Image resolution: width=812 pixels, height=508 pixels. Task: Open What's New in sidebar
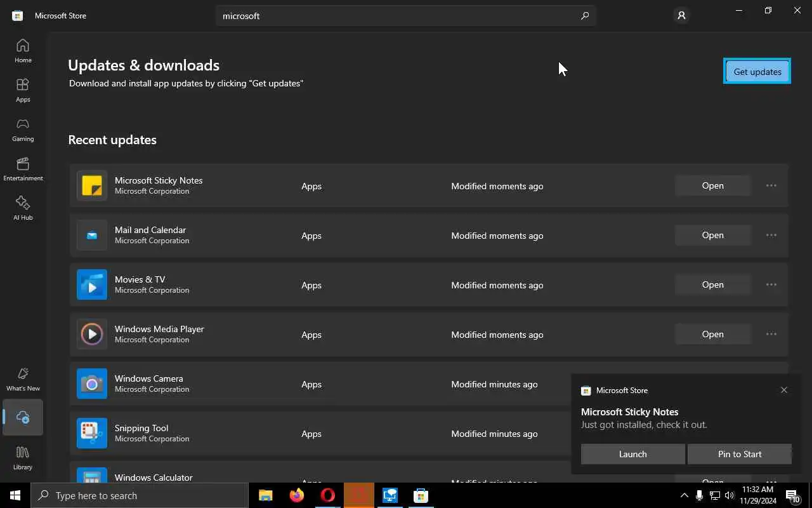point(23,379)
